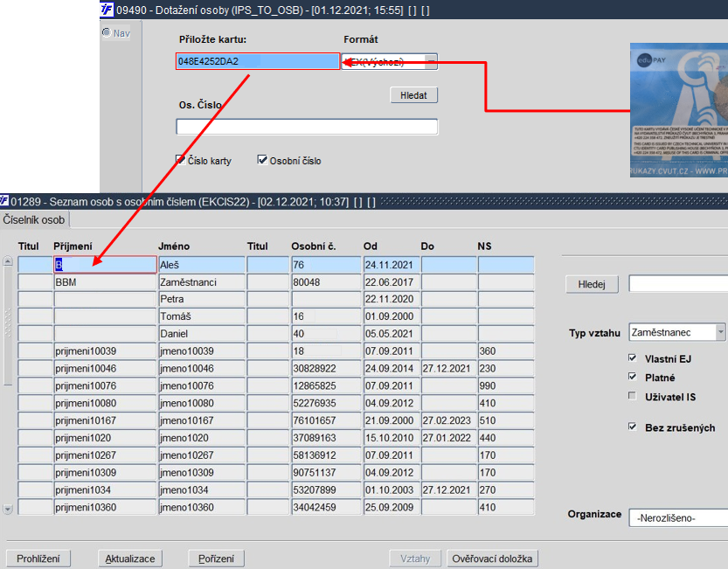728x569 pixels.
Task: Toggle the Číslo karty checkbox
Action: coord(181,160)
